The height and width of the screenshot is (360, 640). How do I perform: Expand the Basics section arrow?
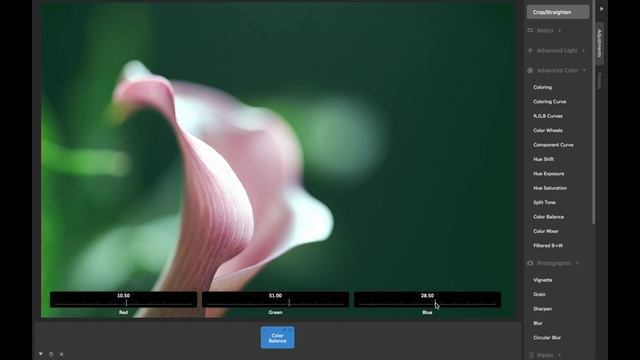tap(560, 31)
